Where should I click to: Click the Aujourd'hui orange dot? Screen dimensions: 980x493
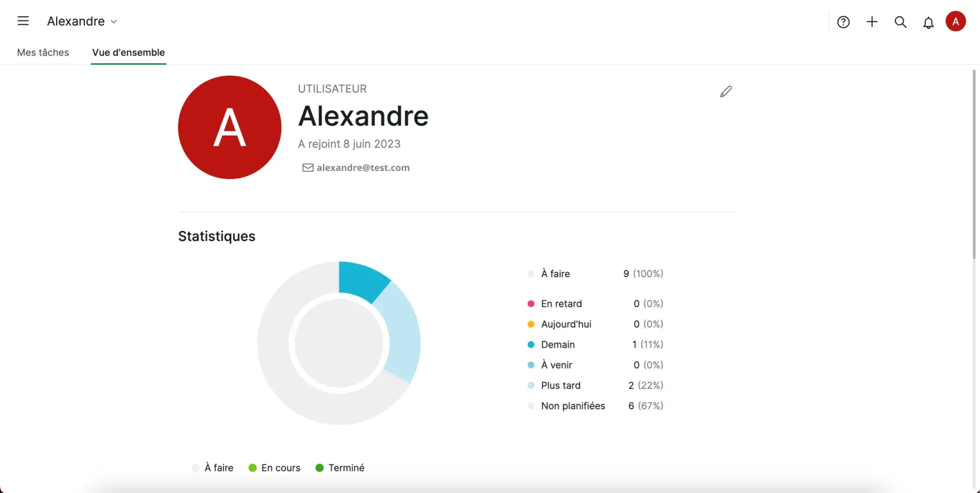point(531,324)
